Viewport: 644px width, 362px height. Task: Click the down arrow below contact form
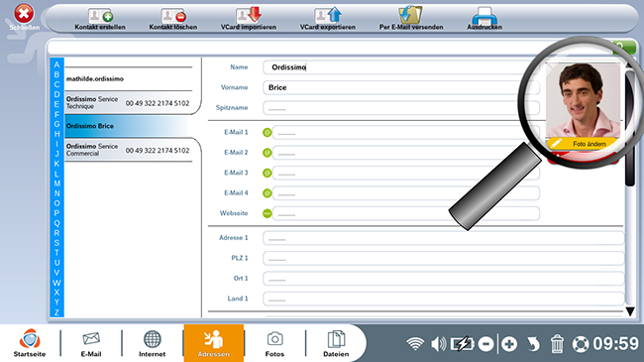coord(630,311)
